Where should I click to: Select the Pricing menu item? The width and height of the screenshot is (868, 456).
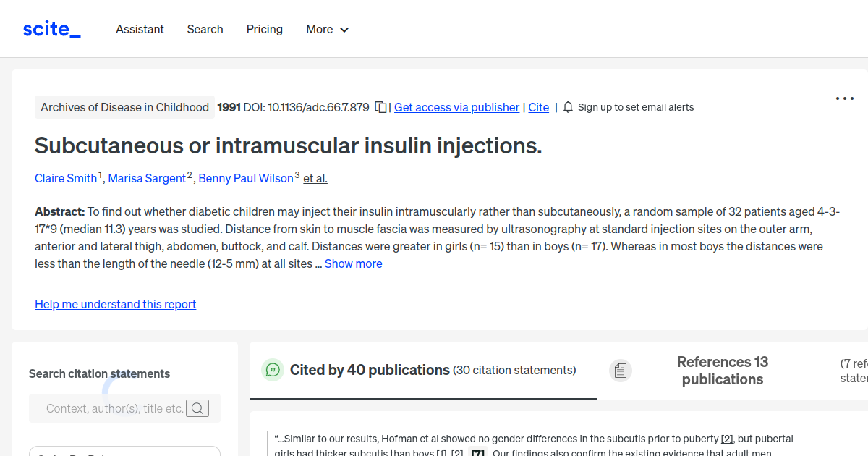[x=264, y=29]
